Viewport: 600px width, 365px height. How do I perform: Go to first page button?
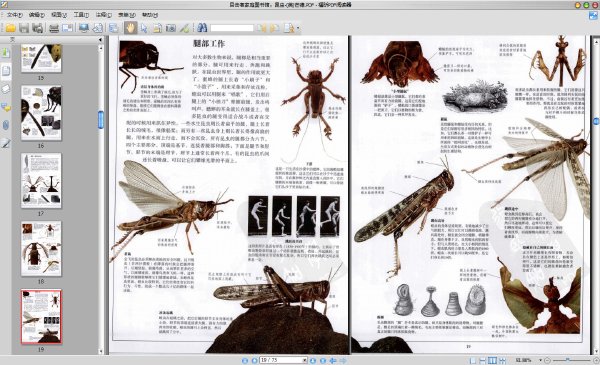[x=245, y=360]
